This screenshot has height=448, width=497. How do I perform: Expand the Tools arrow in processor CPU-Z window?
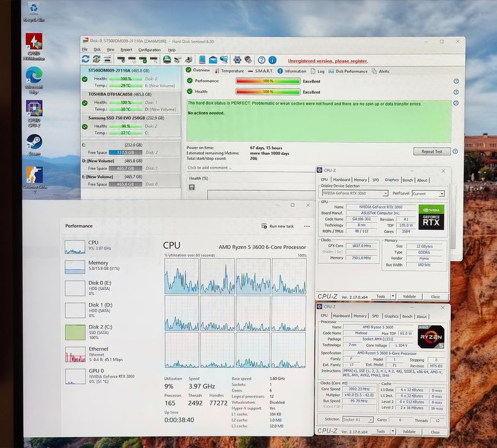393,431
